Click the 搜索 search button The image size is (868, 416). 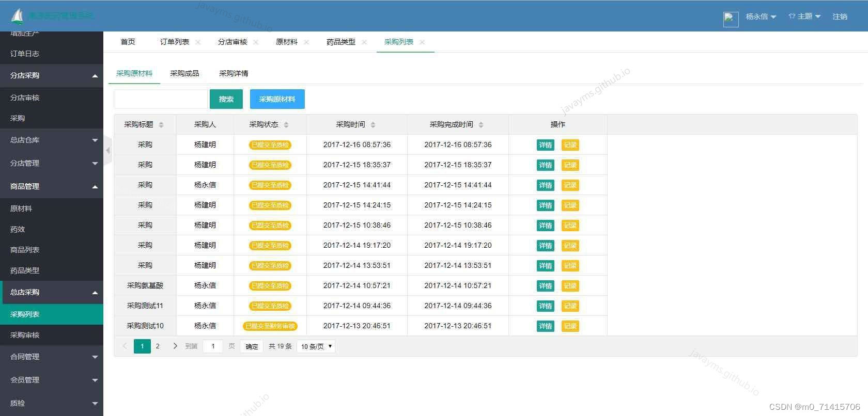pos(226,99)
